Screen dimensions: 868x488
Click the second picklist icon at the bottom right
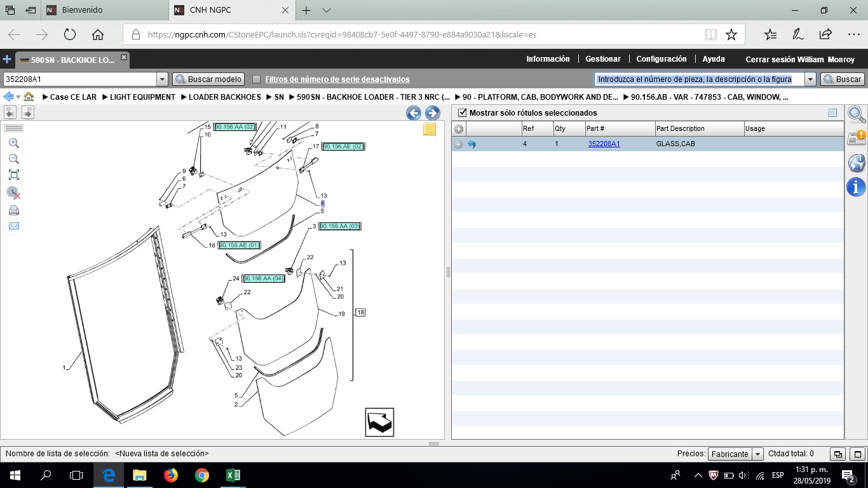[858, 454]
